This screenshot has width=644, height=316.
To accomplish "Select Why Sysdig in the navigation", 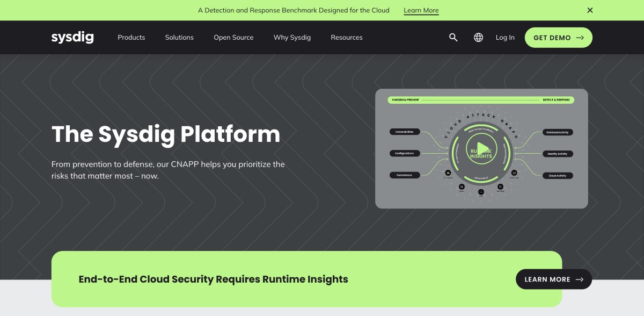I will point(292,37).
